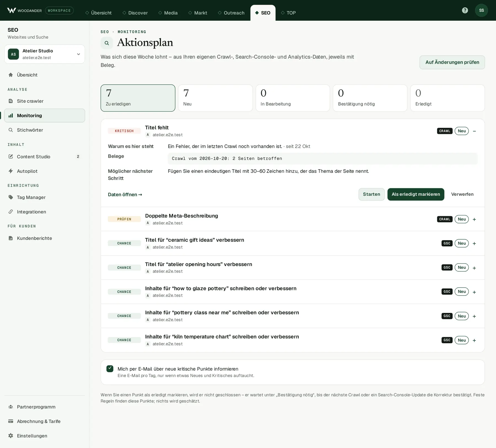The image size is (496, 448).
Task: Expand the atelier opening hours item
Action: [474, 268]
